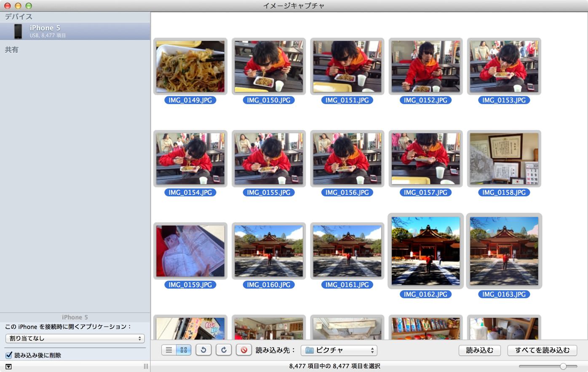Click the デバイス sidebar section header
588x372 pixels.
pos(19,16)
